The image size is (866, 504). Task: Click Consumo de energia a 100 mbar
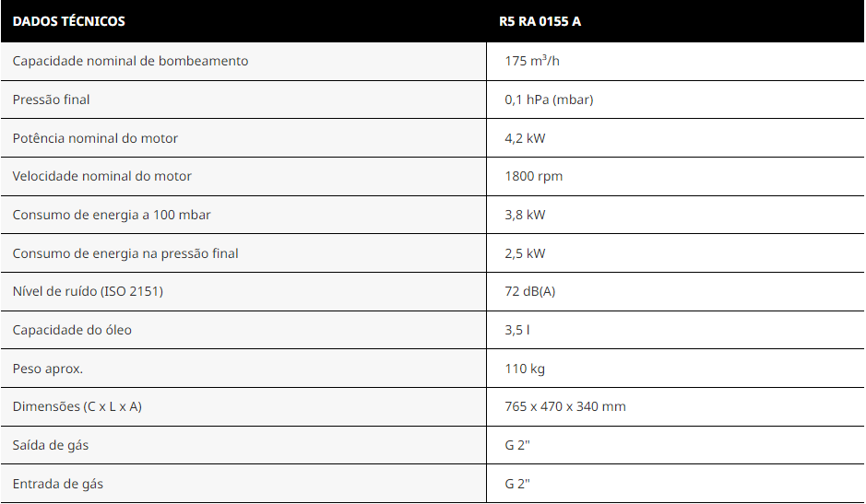[x=112, y=215]
